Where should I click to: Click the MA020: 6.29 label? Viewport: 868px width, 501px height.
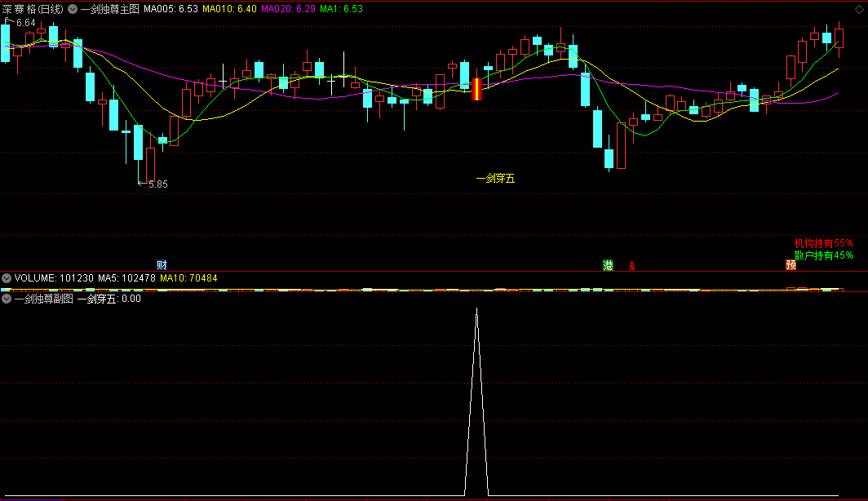click(x=288, y=9)
